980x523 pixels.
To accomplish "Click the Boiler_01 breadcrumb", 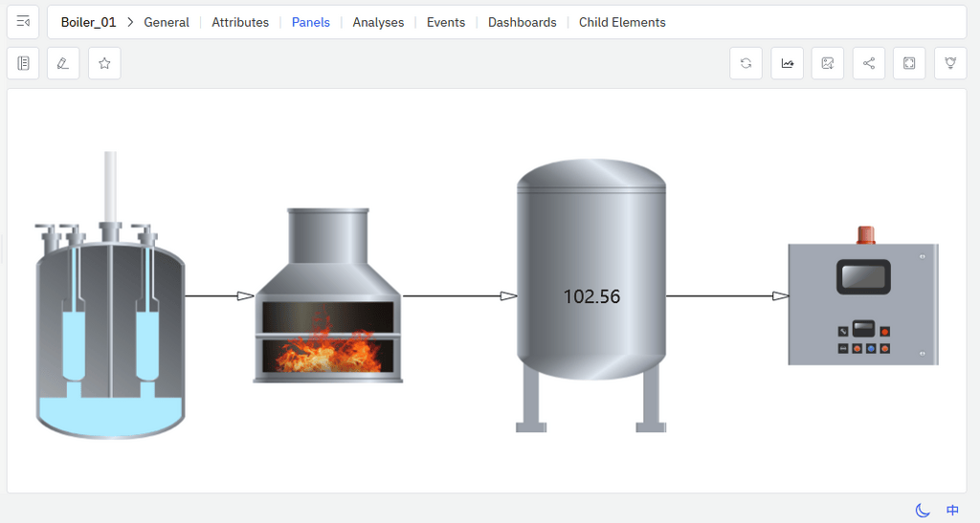I will (x=88, y=22).
